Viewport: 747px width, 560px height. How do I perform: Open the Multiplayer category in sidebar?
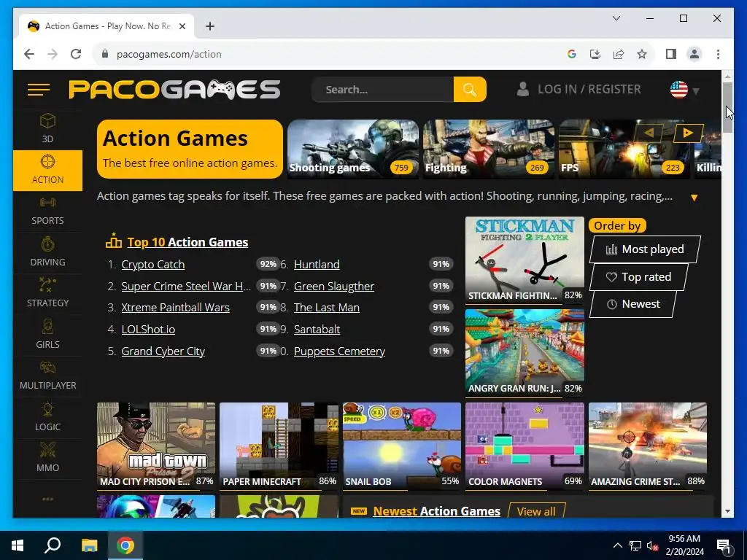[x=47, y=376]
